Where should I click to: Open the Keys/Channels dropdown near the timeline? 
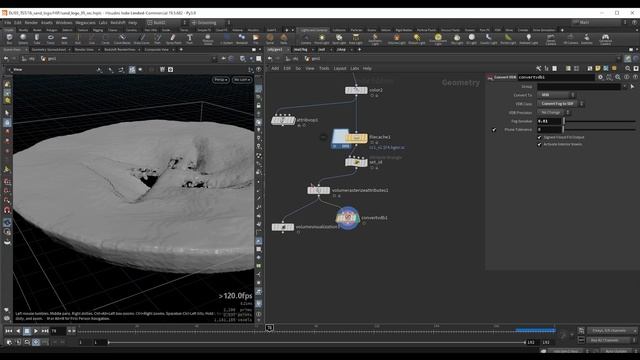point(612,331)
